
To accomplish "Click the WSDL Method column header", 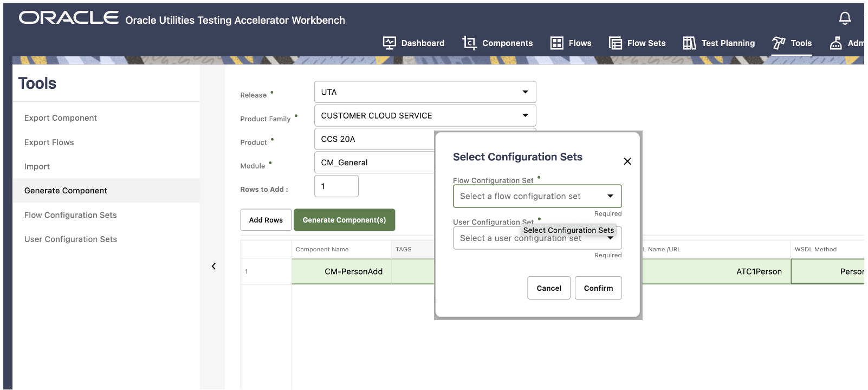I will pyautogui.click(x=827, y=249).
